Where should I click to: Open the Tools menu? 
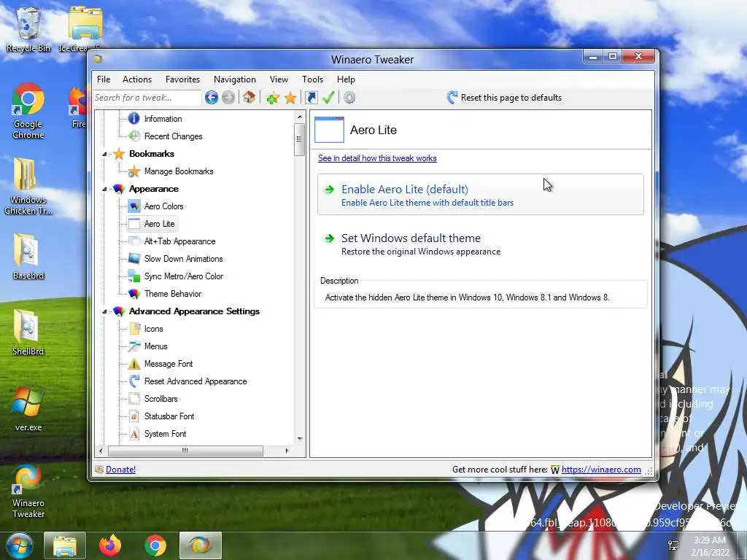[312, 79]
